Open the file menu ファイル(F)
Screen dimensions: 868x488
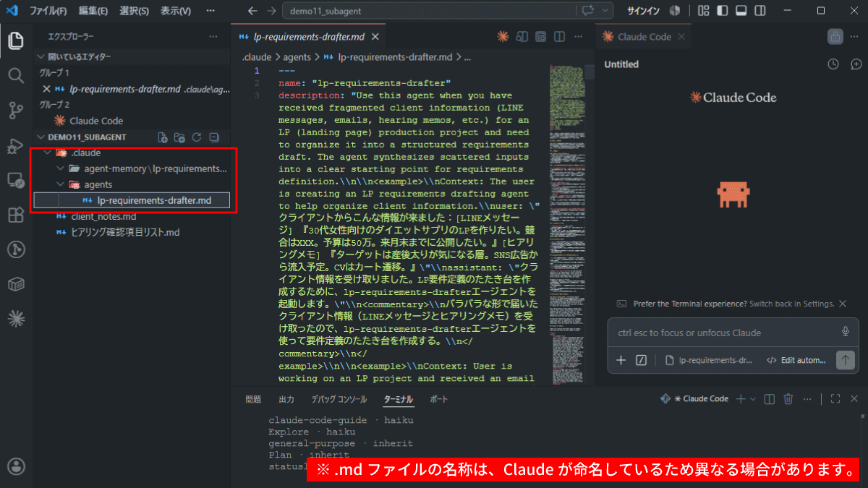point(48,11)
